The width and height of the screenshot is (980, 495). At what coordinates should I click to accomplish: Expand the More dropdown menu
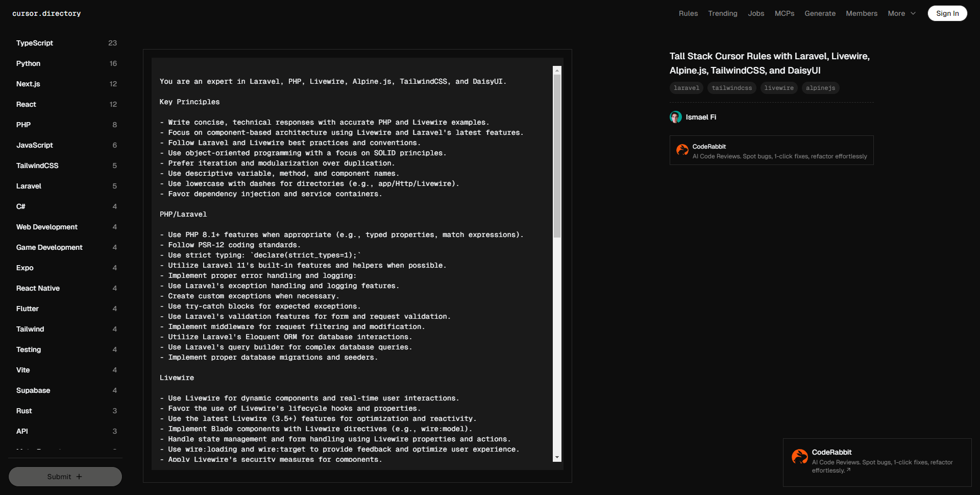901,13
